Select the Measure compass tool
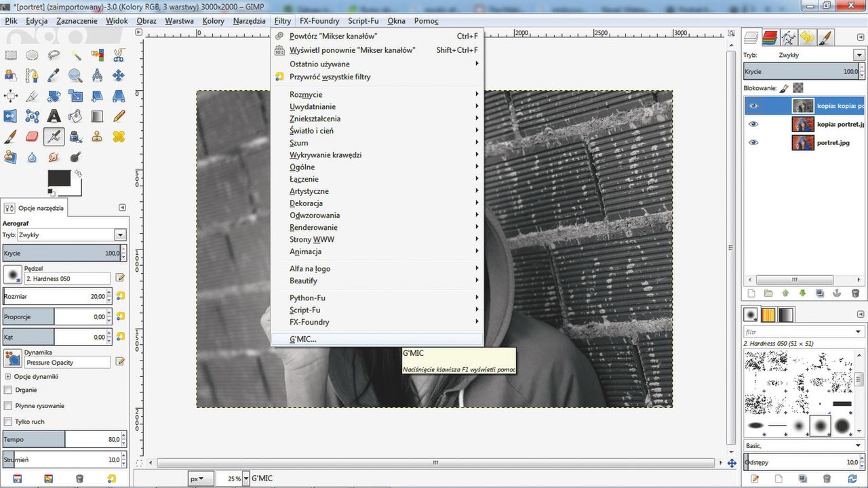Screen dimensions: 868x488 (x=97, y=75)
